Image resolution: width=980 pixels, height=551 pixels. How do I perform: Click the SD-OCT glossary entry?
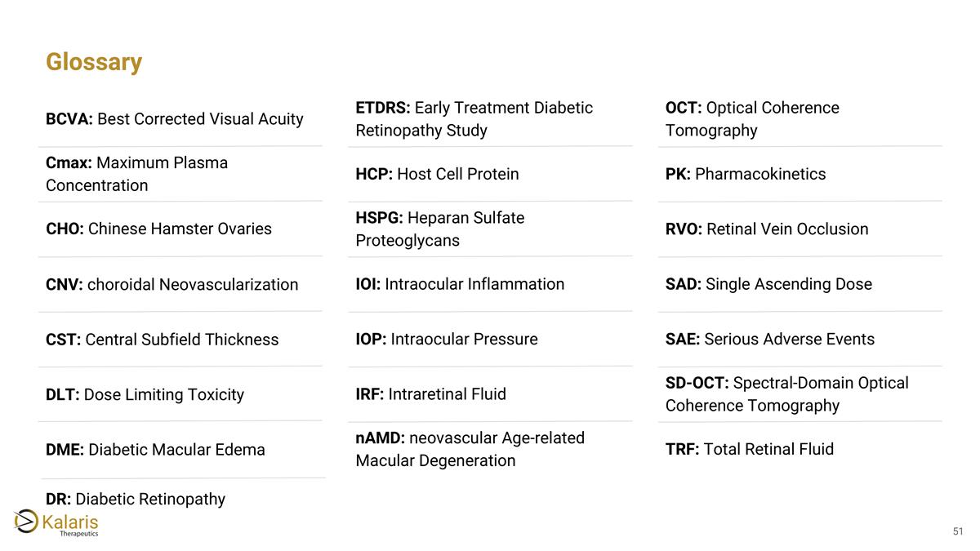tap(787, 394)
